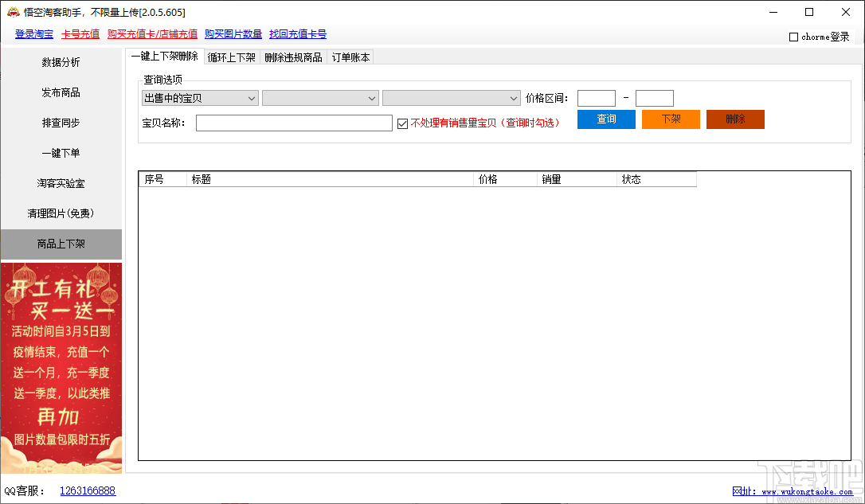Click the 找回充值卡号 link

tap(298, 34)
